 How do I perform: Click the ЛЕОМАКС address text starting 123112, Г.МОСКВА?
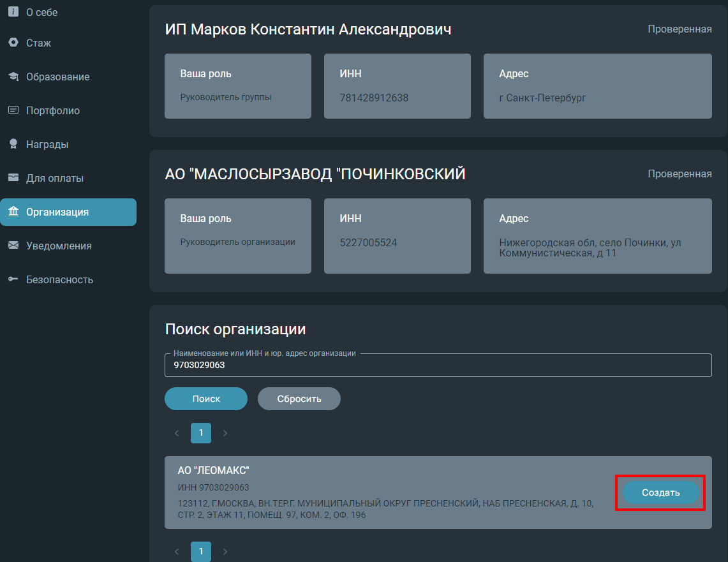pyautogui.click(x=386, y=509)
